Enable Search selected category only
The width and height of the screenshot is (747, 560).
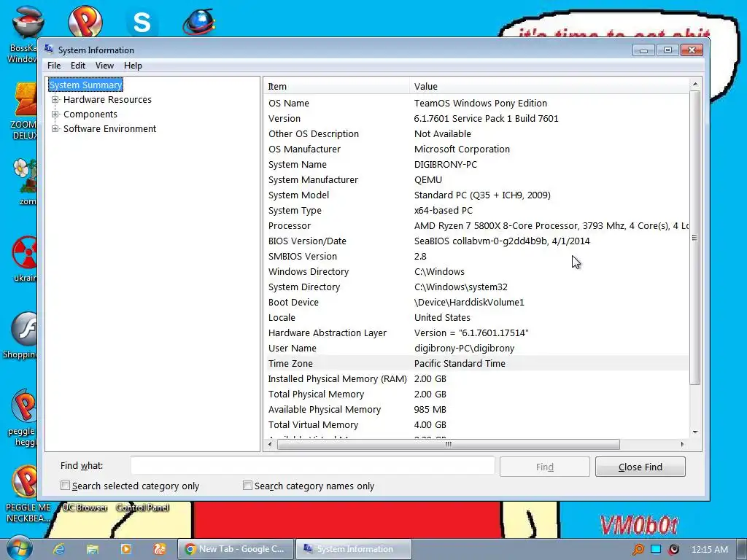[65, 485]
